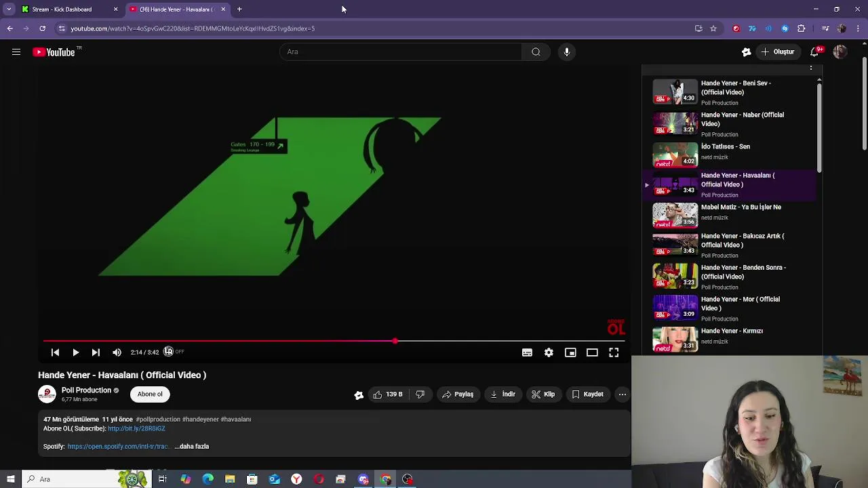Open the Windows Start menu

coord(10,479)
